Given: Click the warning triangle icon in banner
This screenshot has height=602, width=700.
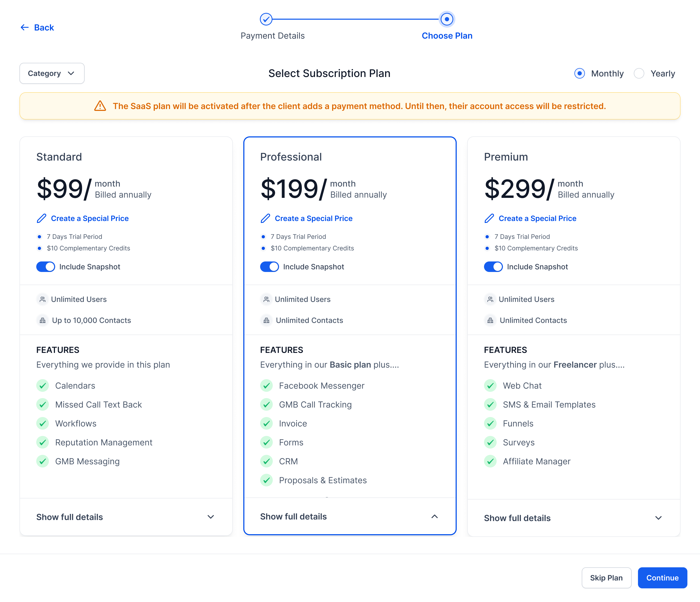Looking at the screenshot, I should click(x=100, y=106).
